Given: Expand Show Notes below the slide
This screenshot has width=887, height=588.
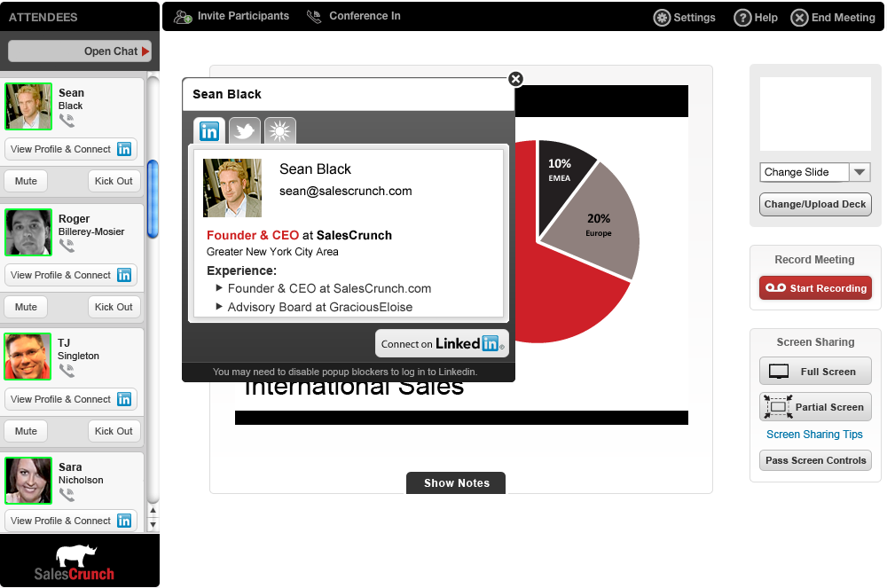Looking at the screenshot, I should [x=456, y=483].
